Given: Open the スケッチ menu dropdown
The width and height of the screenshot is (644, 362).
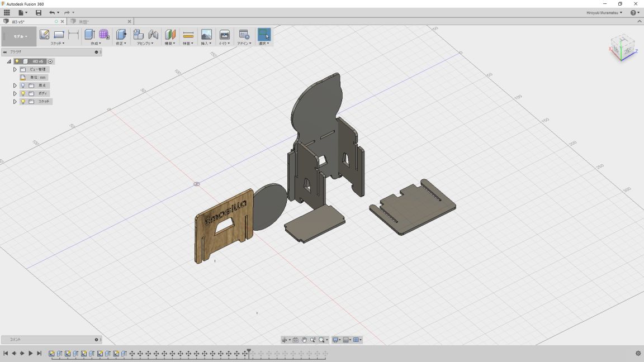Looking at the screenshot, I should click(57, 43).
